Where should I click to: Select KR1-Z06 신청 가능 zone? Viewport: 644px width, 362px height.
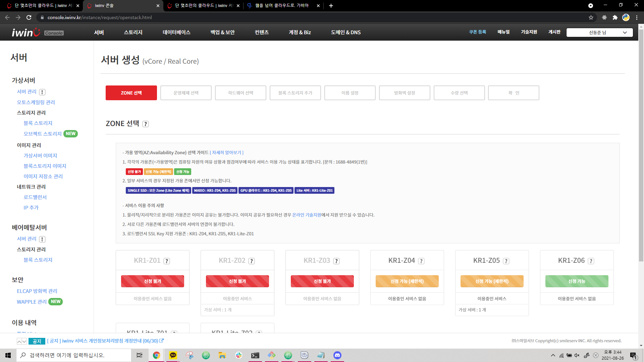click(577, 281)
